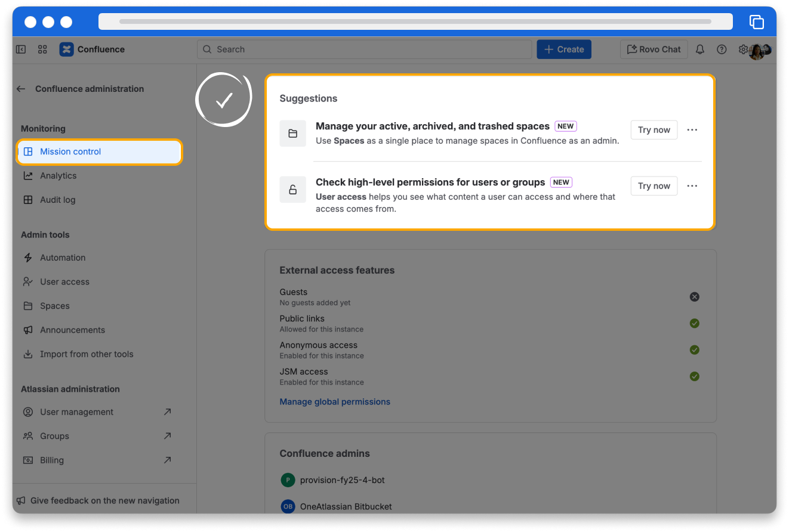
Task: Click the Search input field
Action: (x=364, y=50)
